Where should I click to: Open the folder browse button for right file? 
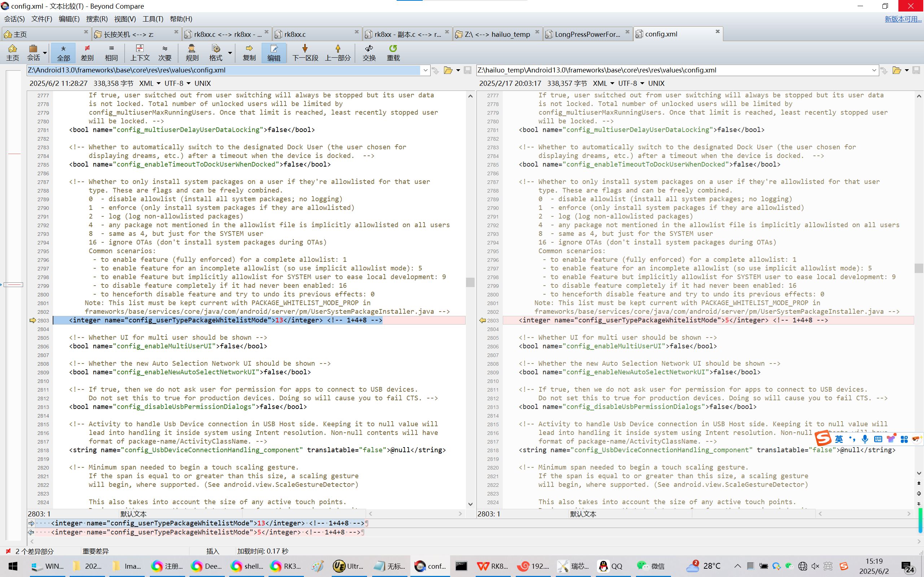point(896,70)
